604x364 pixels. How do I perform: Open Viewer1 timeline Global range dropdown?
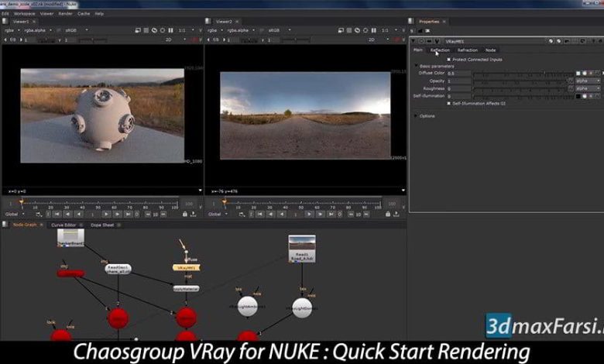tap(15, 215)
